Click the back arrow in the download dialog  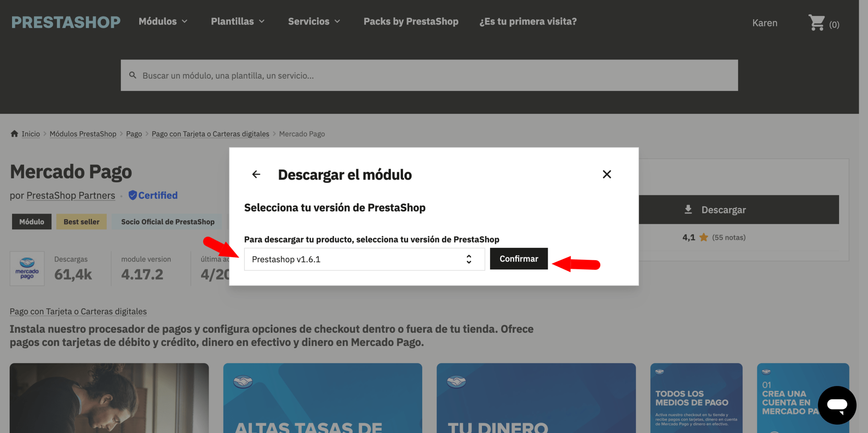(256, 174)
